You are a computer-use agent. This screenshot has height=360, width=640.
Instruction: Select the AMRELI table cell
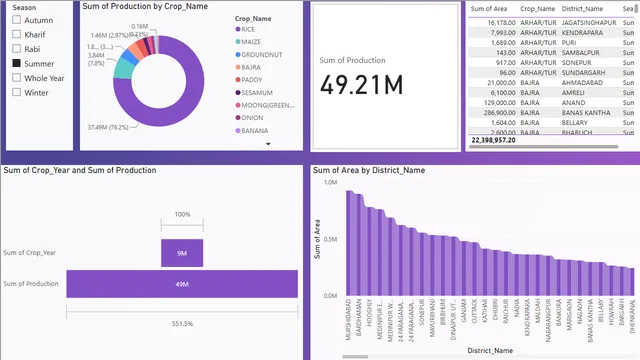tap(573, 93)
